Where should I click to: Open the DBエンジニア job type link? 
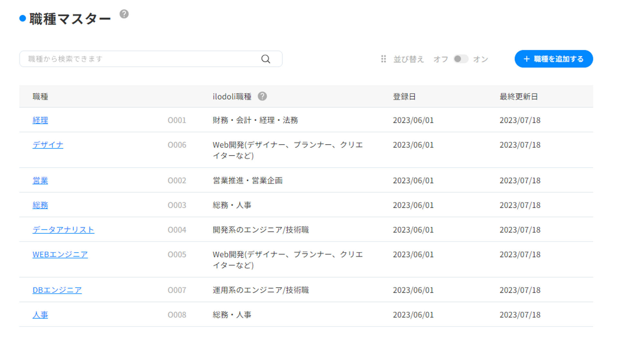57,290
